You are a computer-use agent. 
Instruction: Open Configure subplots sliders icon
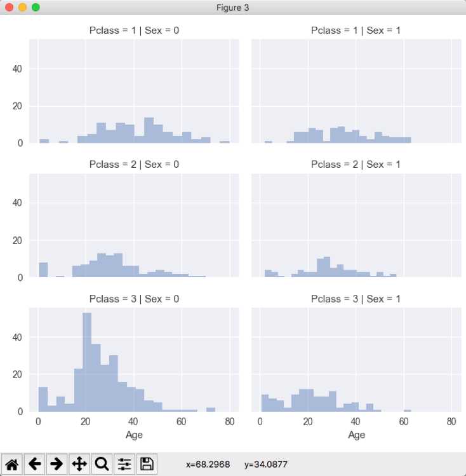pos(124,464)
